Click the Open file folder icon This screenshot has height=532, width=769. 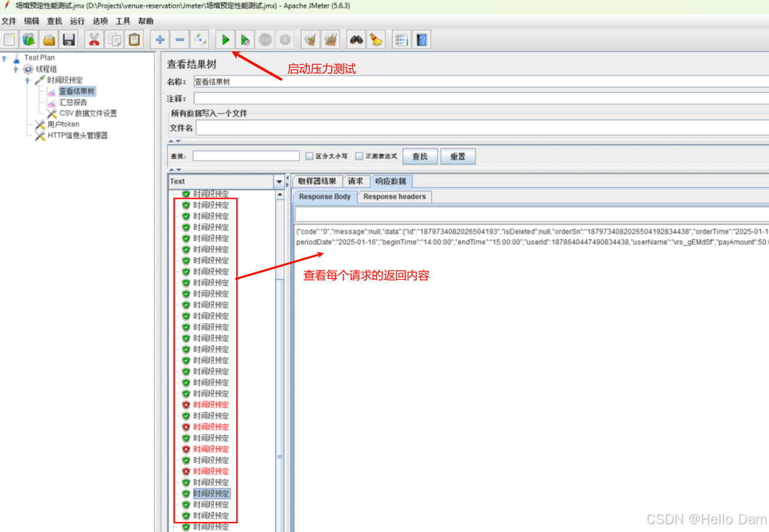point(49,40)
